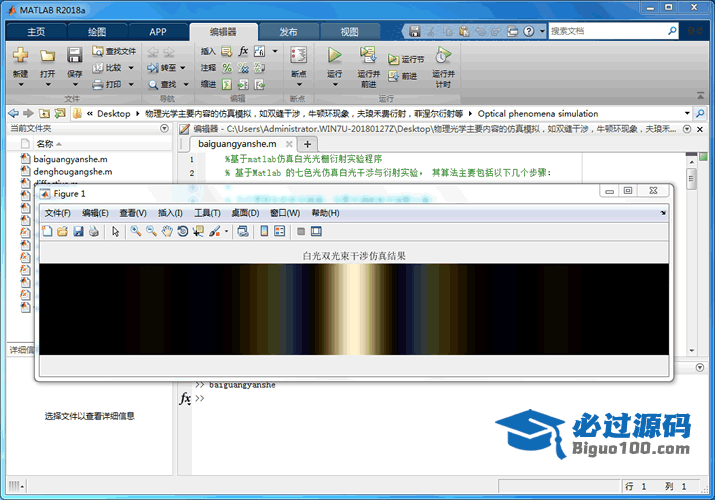This screenshot has width=715, height=500.
Task: Open the Run (运行) dropdown arrow
Action: pyautogui.click(x=335, y=84)
